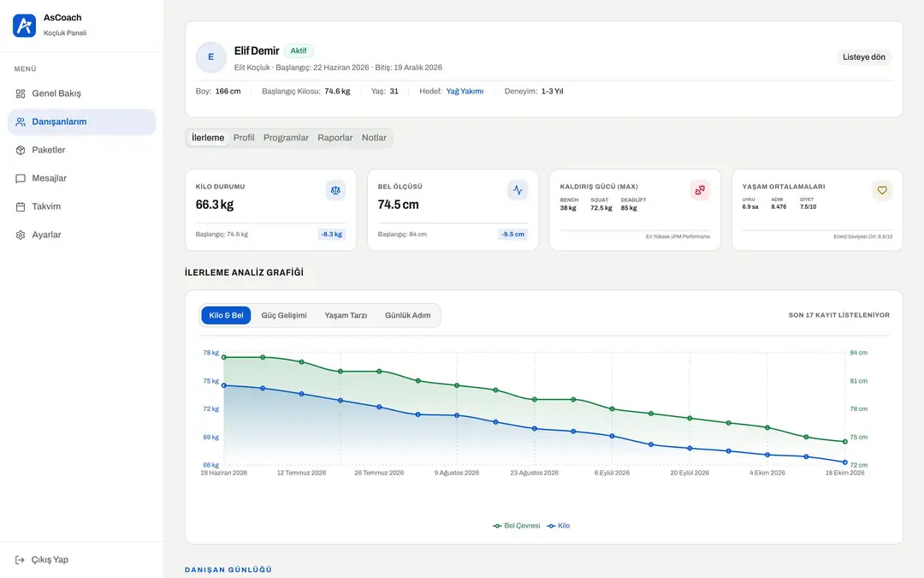Screen dimensions: 924x578
Task: Click the 28 Haziran 2026 Bel Çevresi data point
Action: point(224,357)
